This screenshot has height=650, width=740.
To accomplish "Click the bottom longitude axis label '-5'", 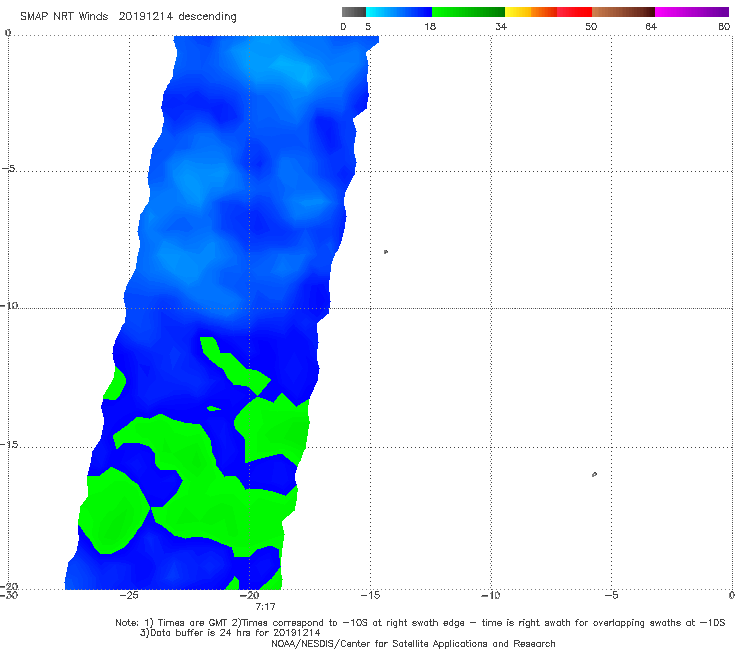I will [x=611, y=595].
